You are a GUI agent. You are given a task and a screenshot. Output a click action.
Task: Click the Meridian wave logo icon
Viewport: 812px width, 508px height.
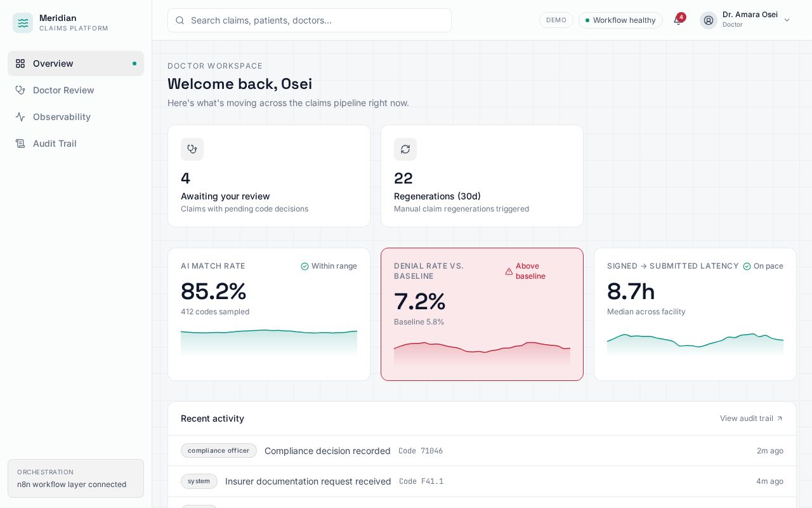[23, 23]
